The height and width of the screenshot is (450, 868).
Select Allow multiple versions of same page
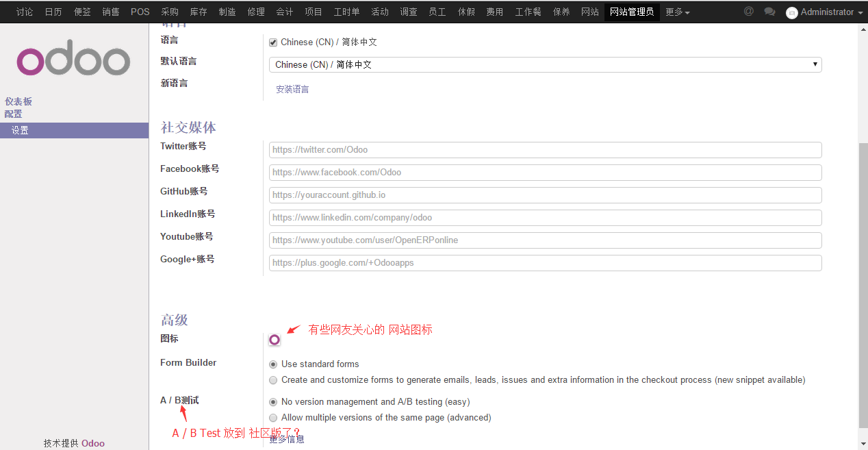coord(274,418)
